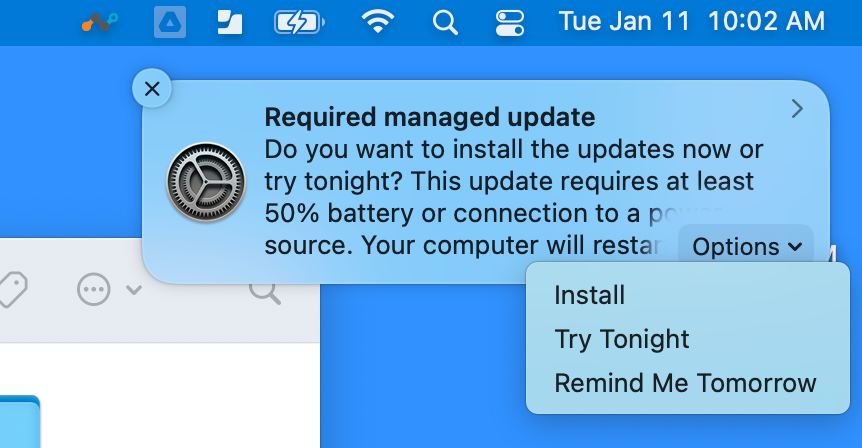This screenshot has height=448, width=862.
Task: Click the orange network nodes menu bar icon
Action: tap(100, 22)
